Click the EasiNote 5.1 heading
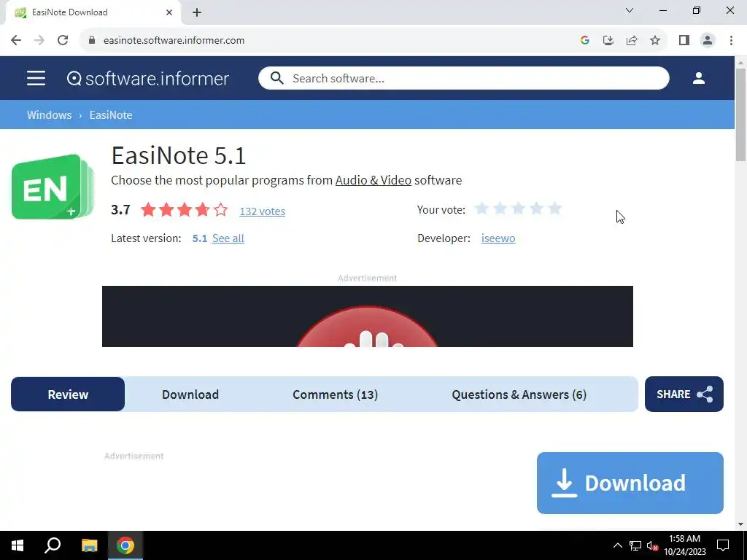The width and height of the screenshot is (747, 560). (x=178, y=156)
